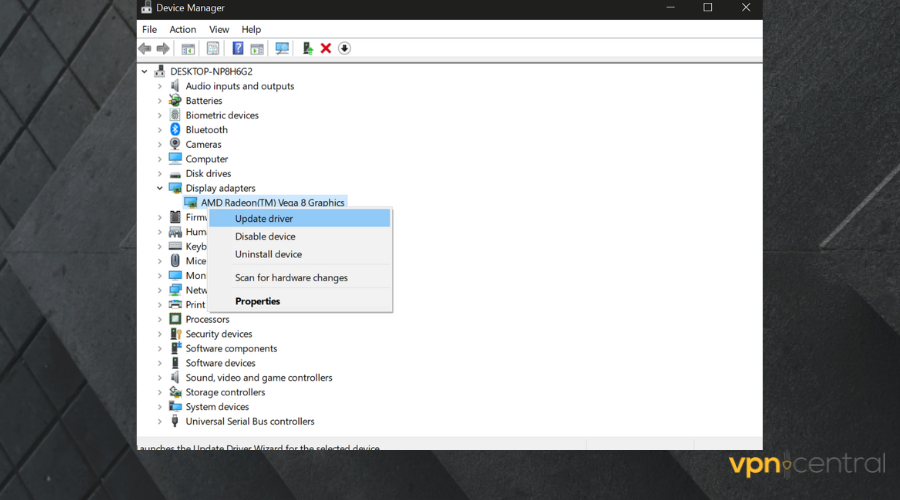Click the Properties sheet toolbar icon
900x500 pixels.
click(x=213, y=48)
